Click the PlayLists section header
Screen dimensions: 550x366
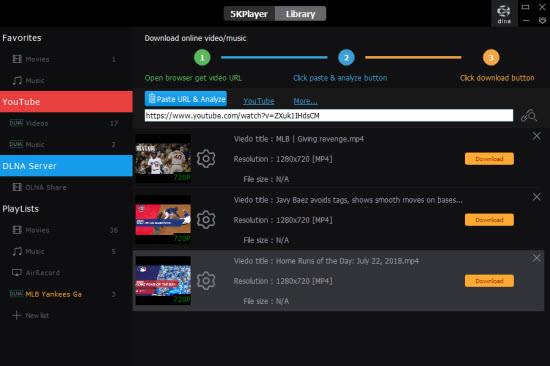(20, 209)
